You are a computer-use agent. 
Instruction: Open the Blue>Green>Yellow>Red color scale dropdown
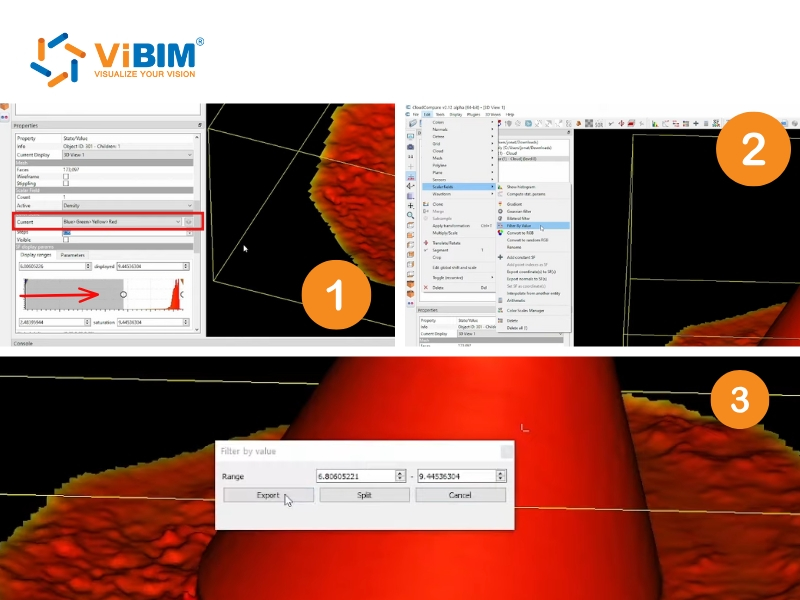[x=121, y=222]
